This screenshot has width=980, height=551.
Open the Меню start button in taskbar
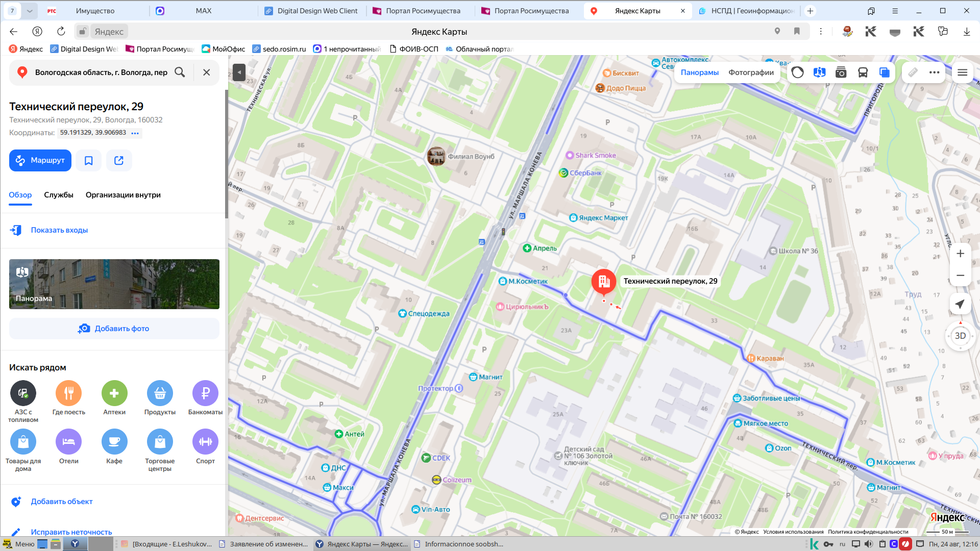[19, 544]
